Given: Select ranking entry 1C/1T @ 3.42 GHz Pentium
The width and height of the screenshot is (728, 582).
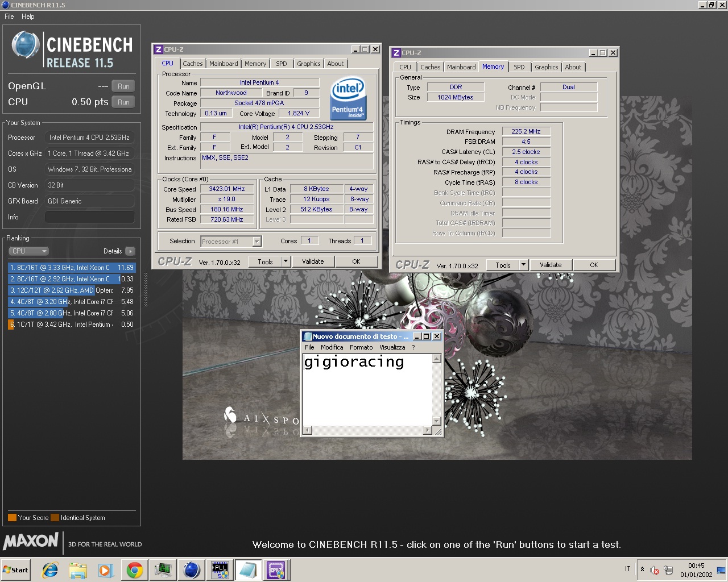Looking at the screenshot, I should click(x=72, y=325).
